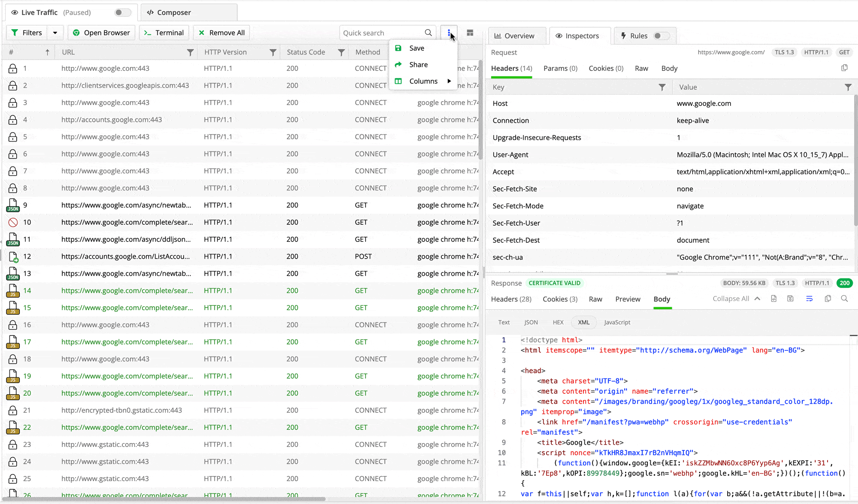Open the request headers Key column filter
Screen dimensions: 858x504
pos(662,87)
